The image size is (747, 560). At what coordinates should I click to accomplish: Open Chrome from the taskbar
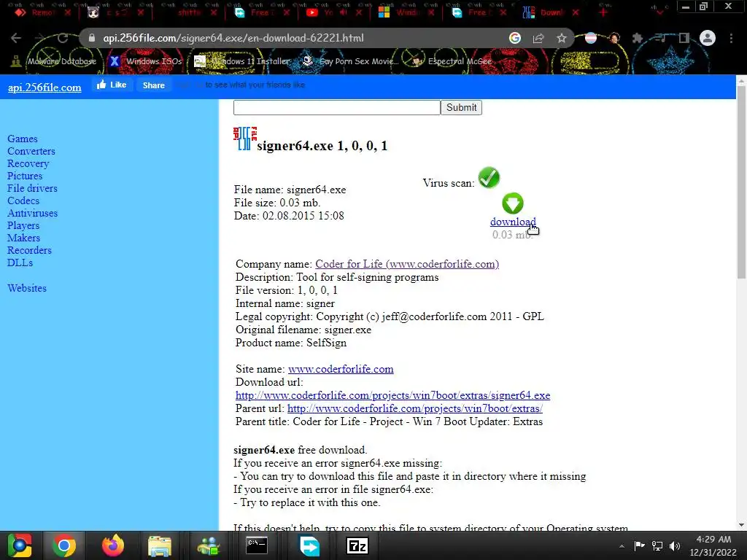tap(64, 545)
